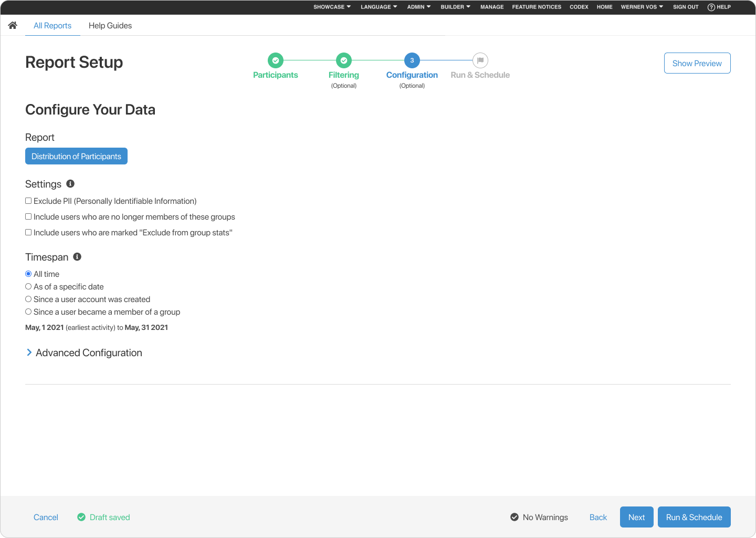Screen dimensions: 756x538
Task: Enable Exclude PII checkbox
Action: pos(28,200)
